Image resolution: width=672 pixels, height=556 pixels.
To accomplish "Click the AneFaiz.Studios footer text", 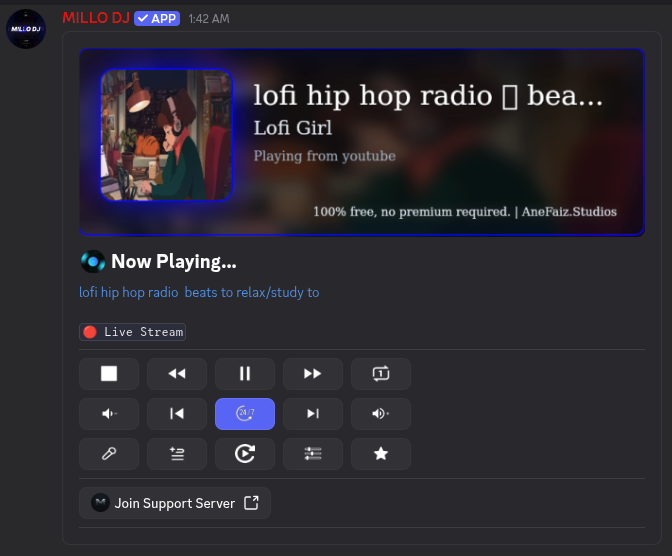I will 569,212.
